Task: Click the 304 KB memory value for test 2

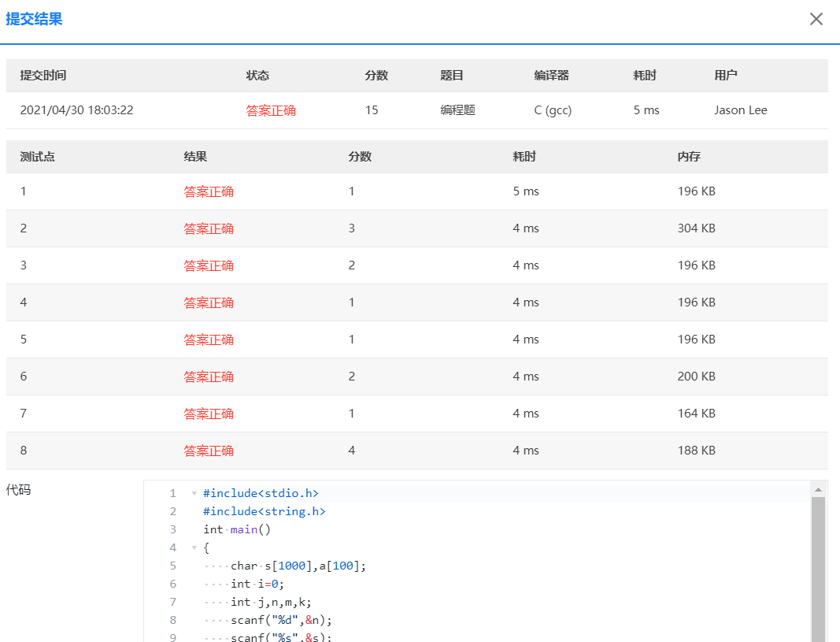Action: pyautogui.click(x=696, y=228)
